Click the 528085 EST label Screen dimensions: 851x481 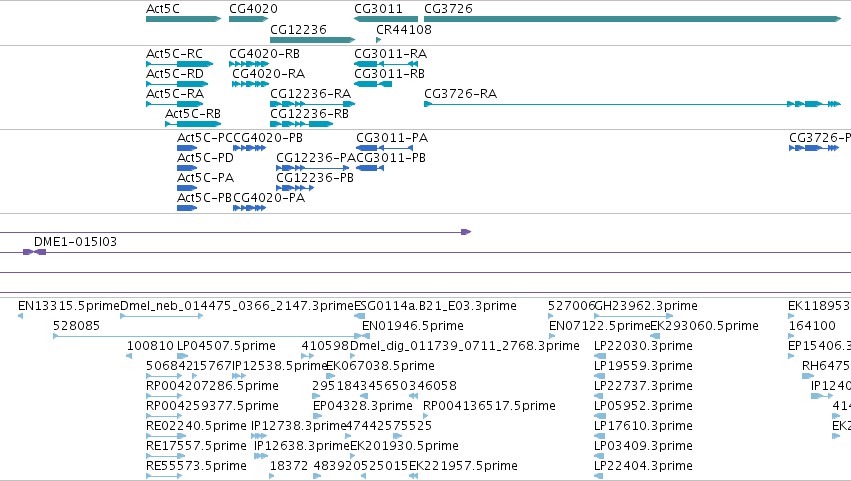click(x=77, y=326)
